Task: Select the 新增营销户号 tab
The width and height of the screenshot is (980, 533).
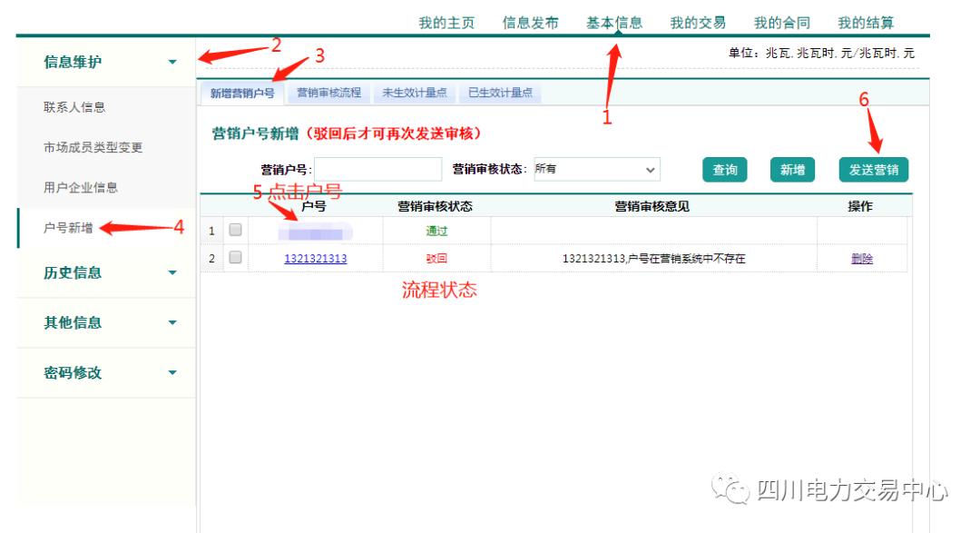Action: coord(243,92)
